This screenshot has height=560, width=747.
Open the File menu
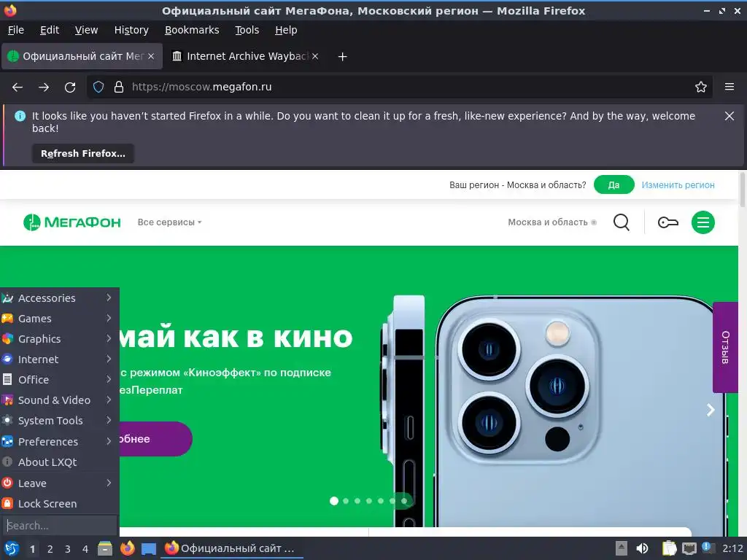tap(16, 30)
